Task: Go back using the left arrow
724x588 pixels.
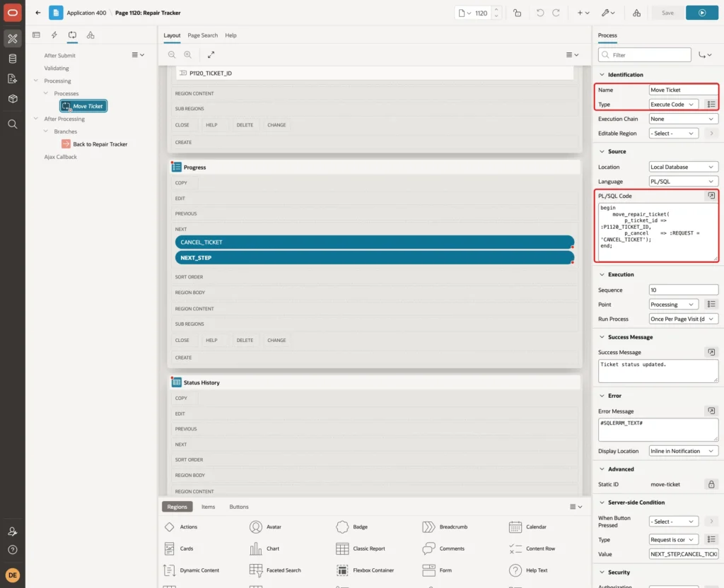Action: coord(38,13)
